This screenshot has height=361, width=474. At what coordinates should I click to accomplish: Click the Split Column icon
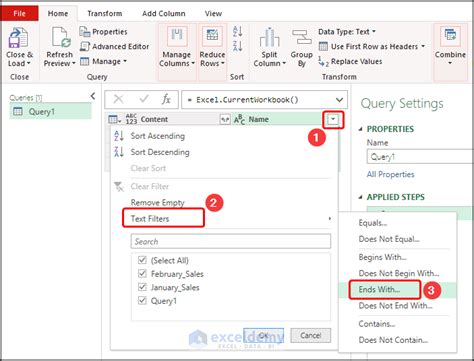tap(269, 37)
